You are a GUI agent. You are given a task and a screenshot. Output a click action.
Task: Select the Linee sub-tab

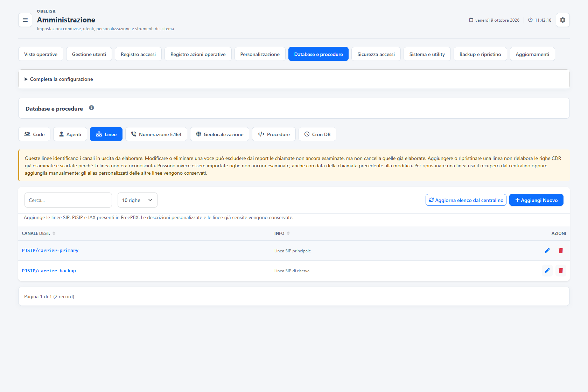click(106, 134)
